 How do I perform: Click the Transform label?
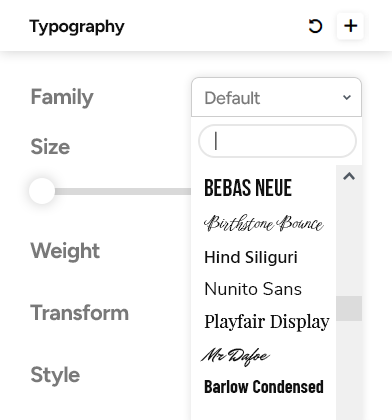[x=80, y=313]
